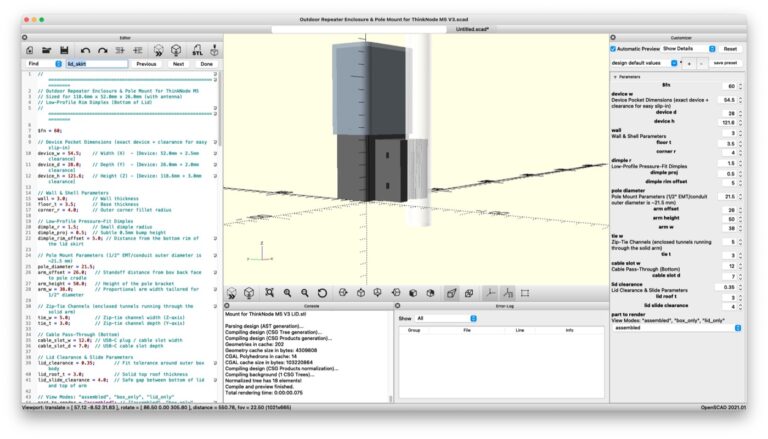
Task: Switch to the Bottom view cube icon
Action: point(378,293)
